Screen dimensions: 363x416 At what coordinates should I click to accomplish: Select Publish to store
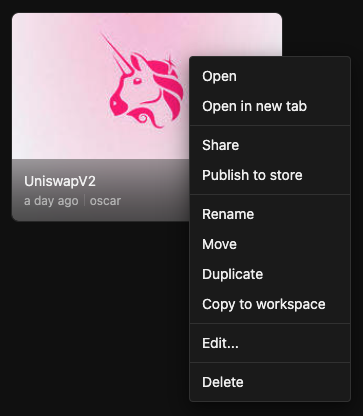point(270,175)
